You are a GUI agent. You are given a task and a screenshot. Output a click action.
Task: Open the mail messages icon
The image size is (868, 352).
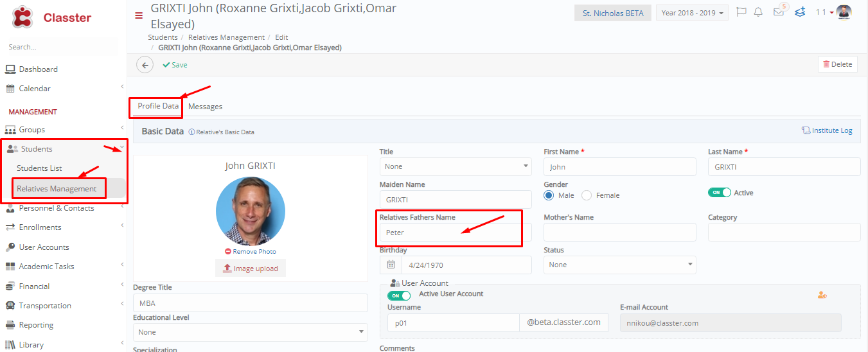point(779,12)
